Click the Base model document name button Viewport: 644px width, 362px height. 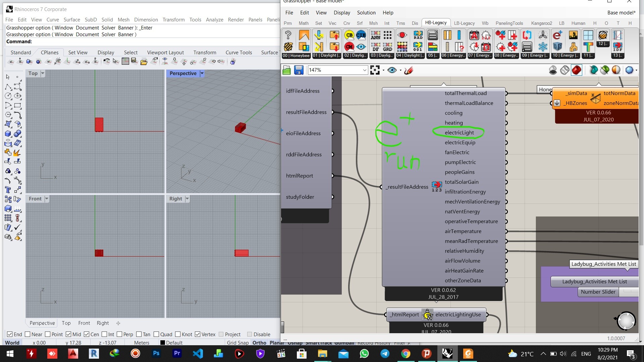pyautogui.click(x=621, y=13)
